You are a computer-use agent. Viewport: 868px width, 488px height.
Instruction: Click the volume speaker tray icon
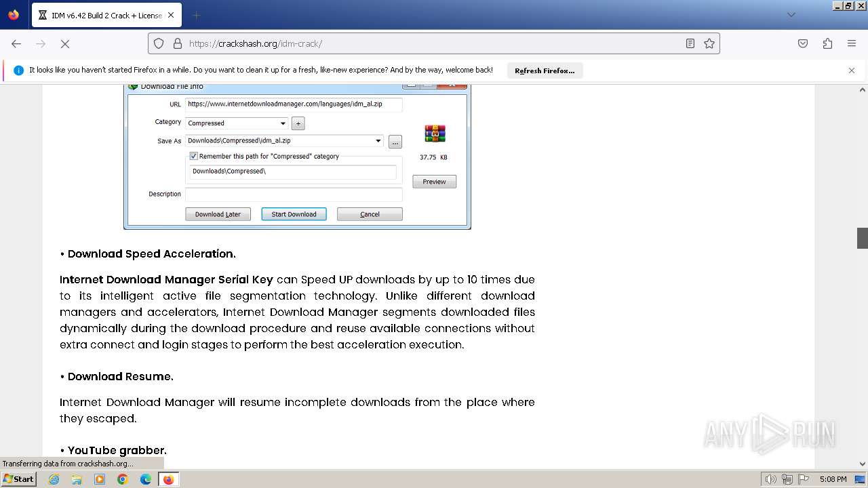pyautogui.click(x=771, y=479)
